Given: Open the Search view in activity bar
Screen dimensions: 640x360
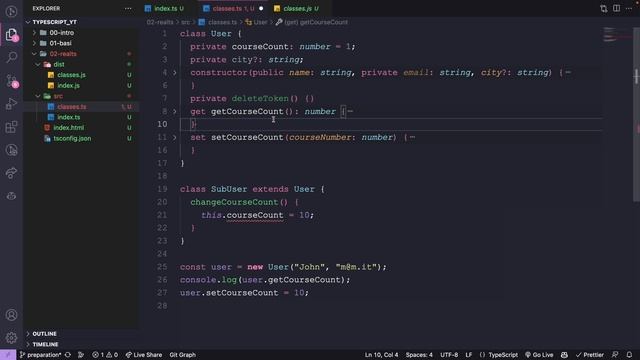Looking at the screenshot, I should (x=11, y=57).
